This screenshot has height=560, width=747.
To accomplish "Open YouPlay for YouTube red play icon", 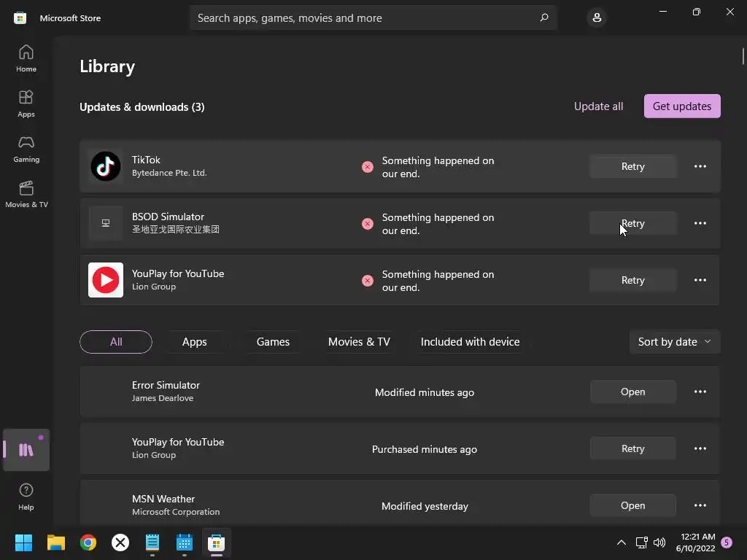I will tap(106, 280).
